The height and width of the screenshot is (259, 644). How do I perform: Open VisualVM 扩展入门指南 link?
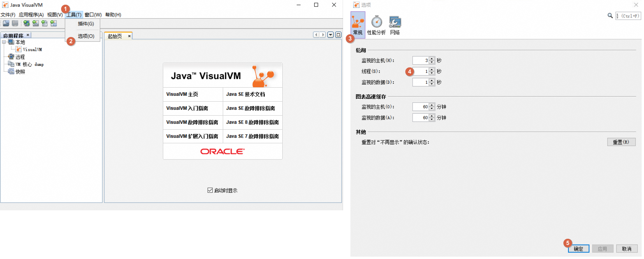tap(192, 136)
